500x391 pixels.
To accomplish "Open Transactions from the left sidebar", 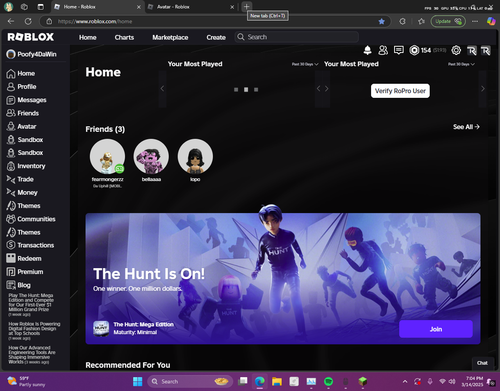I will point(30,245).
